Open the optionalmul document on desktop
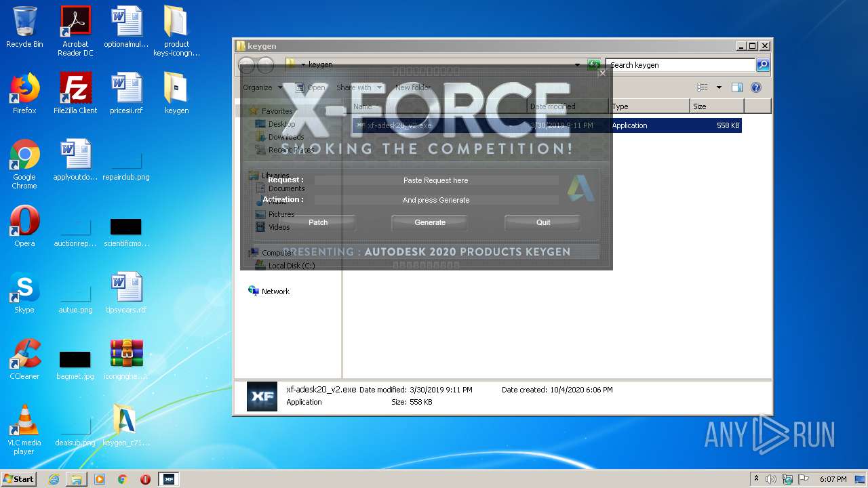 [126, 27]
